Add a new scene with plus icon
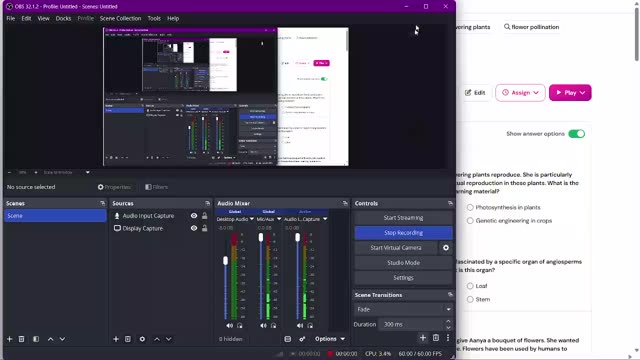This screenshot has width=640, height=360. (9, 339)
